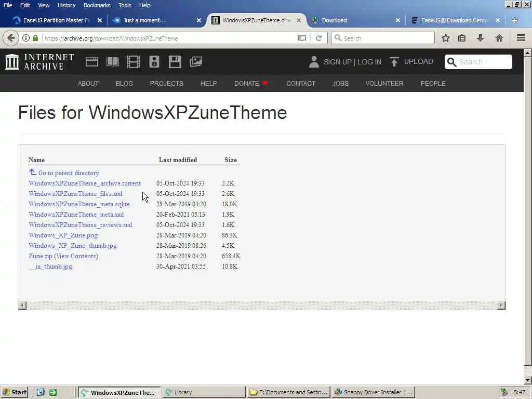The image size is (532, 399).
Task: Open the Tools menu
Action: pyautogui.click(x=125, y=5)
